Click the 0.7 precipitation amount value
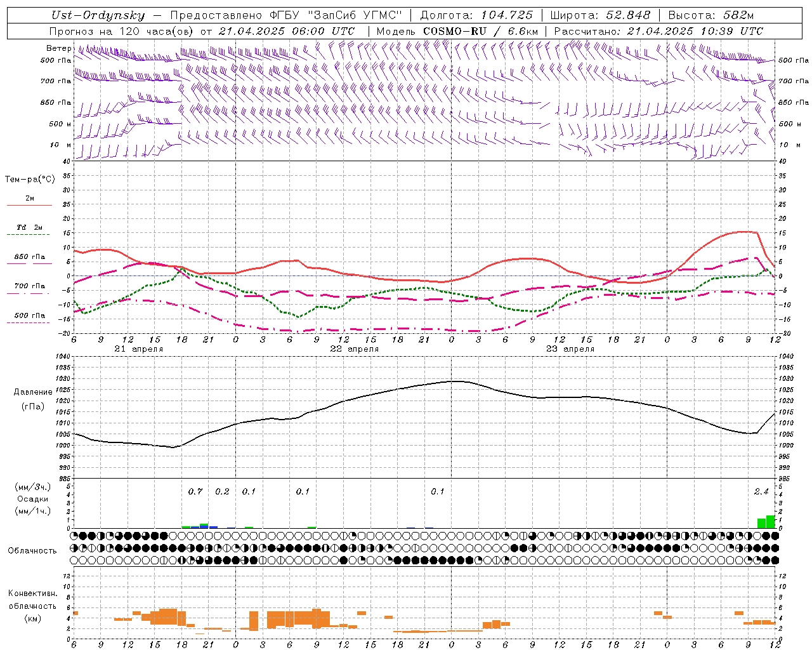 pyautogui.click(x=195, y=492)
